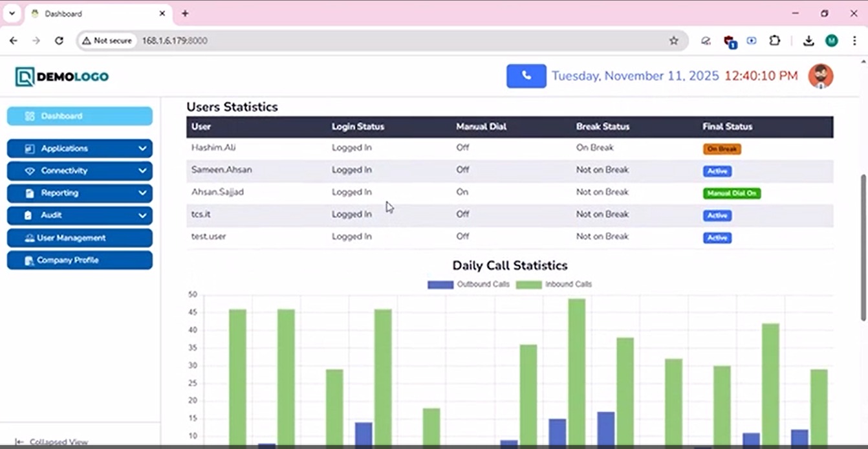
Task: Expand the Connectivity sidebar menu
Action: click(x=80, y=171)
